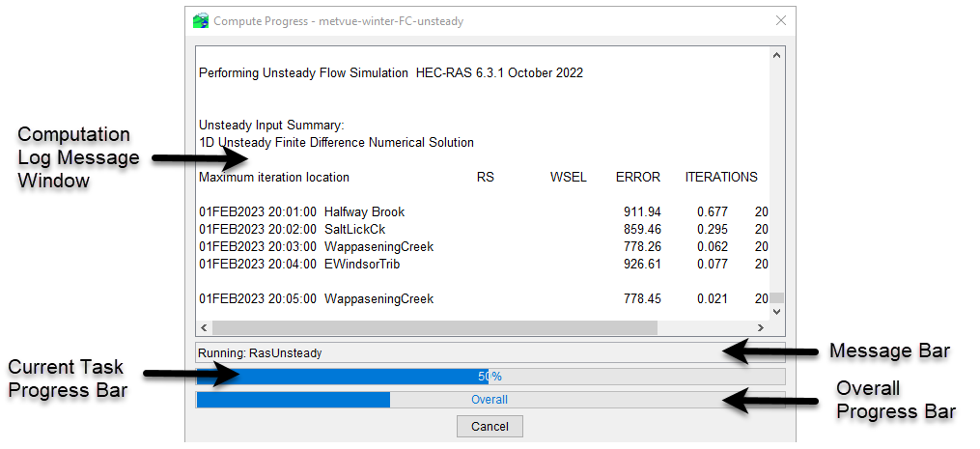Screen dimensions: 980x449
Task: Click the horizontal scrollbar right arrow
Action: click(x=759, y=328)
